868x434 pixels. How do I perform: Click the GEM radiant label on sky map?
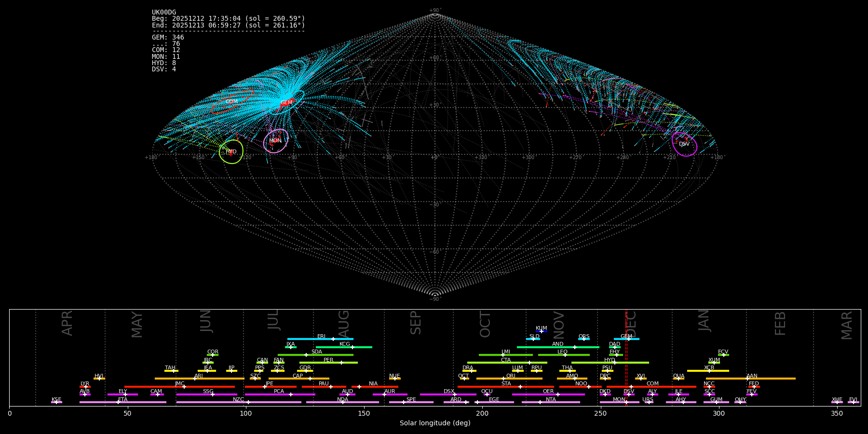[x=286, y=103]
